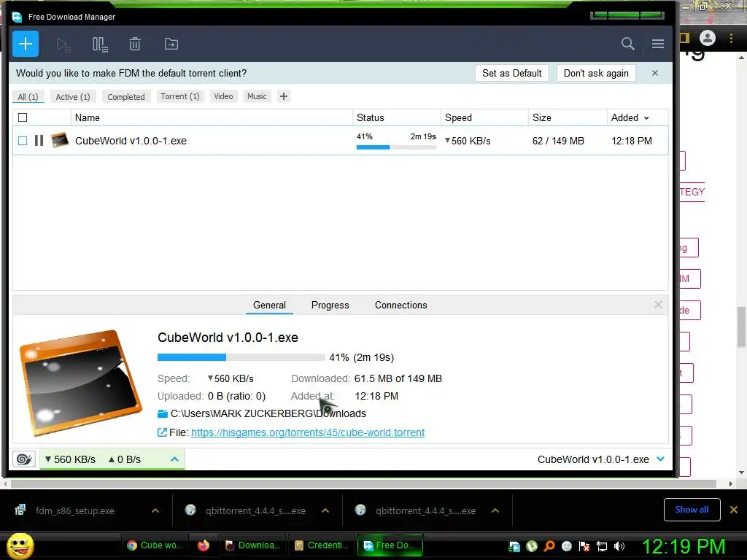Open the search magnifier in FDM
The height and width of the screenshot is (560, 747).
628,44
